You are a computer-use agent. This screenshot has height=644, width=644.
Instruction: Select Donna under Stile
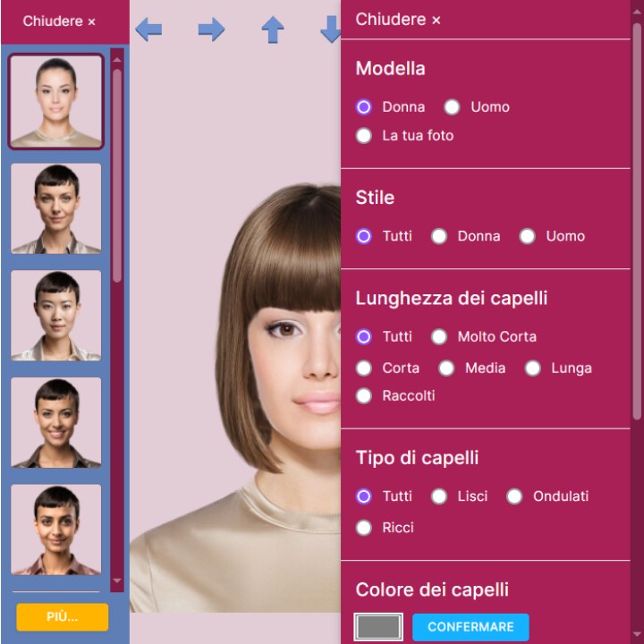click(x=439, y=236)
